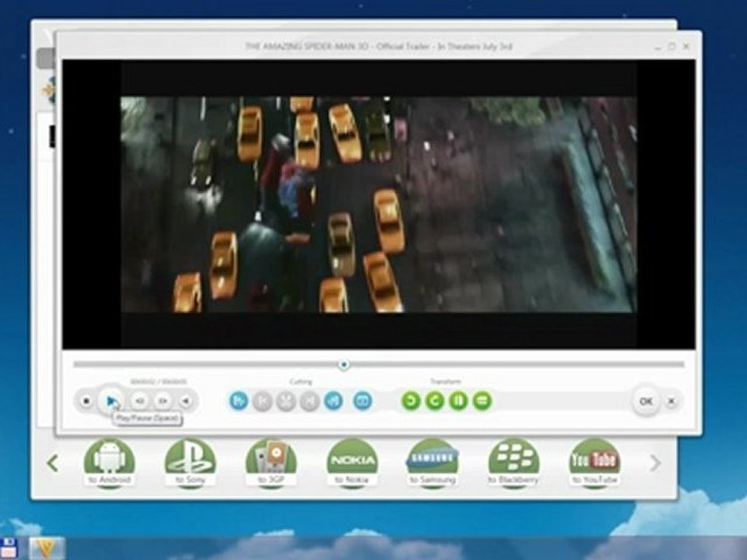Select the to YouTube conversion preset
Viewport: 747px width, 560px height.
click(594, 463)
